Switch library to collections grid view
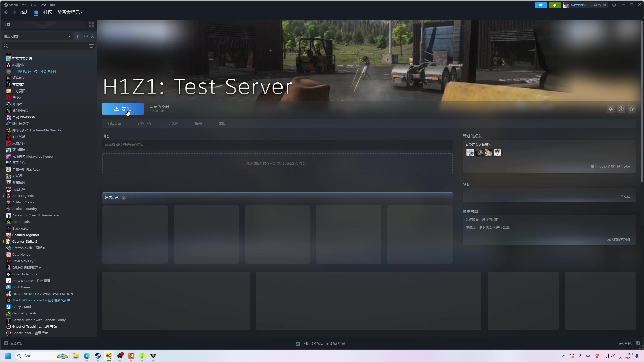Screen dimensions: 644x362 click(91, 25)
